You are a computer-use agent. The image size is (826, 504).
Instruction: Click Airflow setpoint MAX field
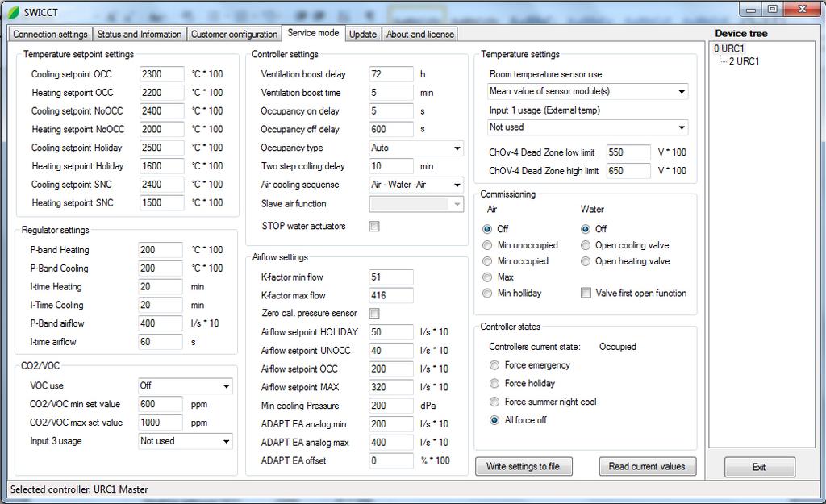[x=391, y=388]
